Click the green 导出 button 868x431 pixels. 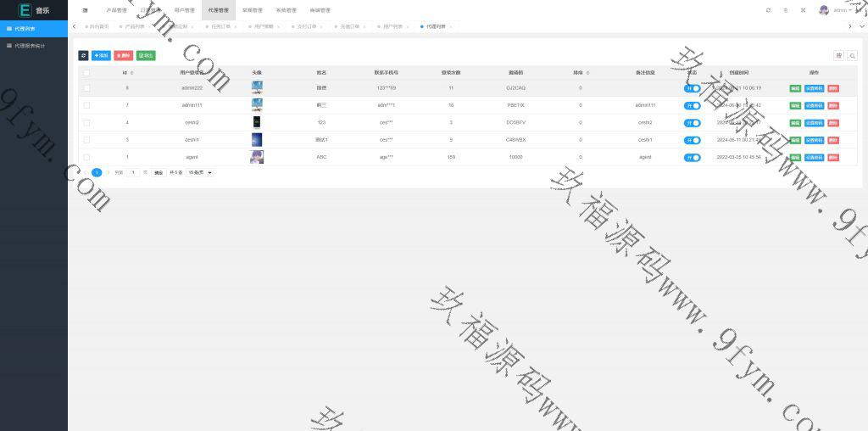click(146, 55)
